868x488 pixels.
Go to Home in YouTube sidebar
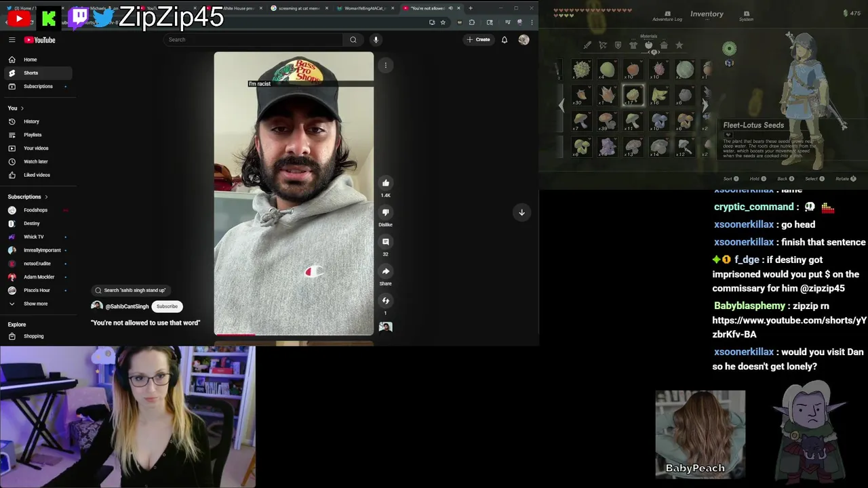(x=38, y=60)
